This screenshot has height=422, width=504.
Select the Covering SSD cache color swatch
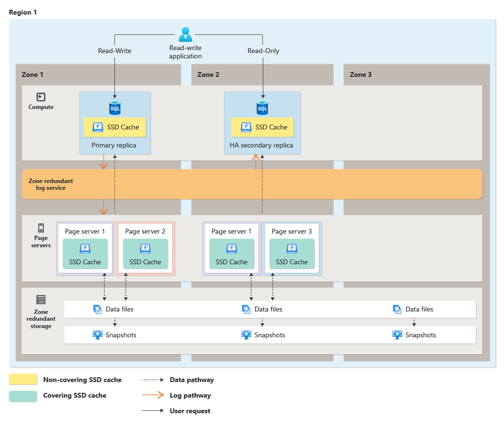[23, 396]
